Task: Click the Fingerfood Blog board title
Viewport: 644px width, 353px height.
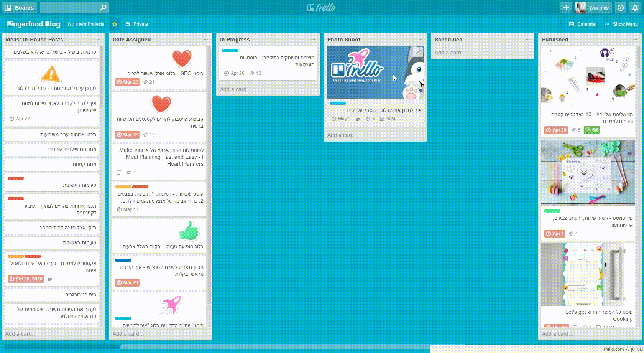Action: [33, 24]
